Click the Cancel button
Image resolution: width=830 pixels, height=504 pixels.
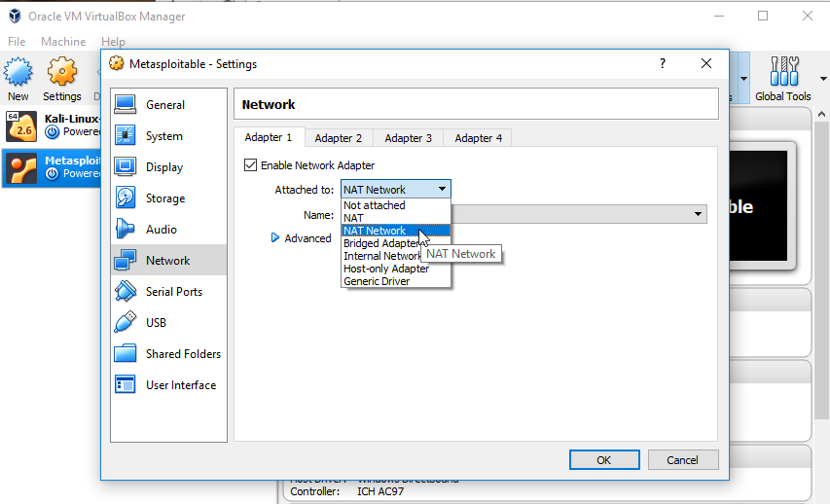tap(683, 460)
